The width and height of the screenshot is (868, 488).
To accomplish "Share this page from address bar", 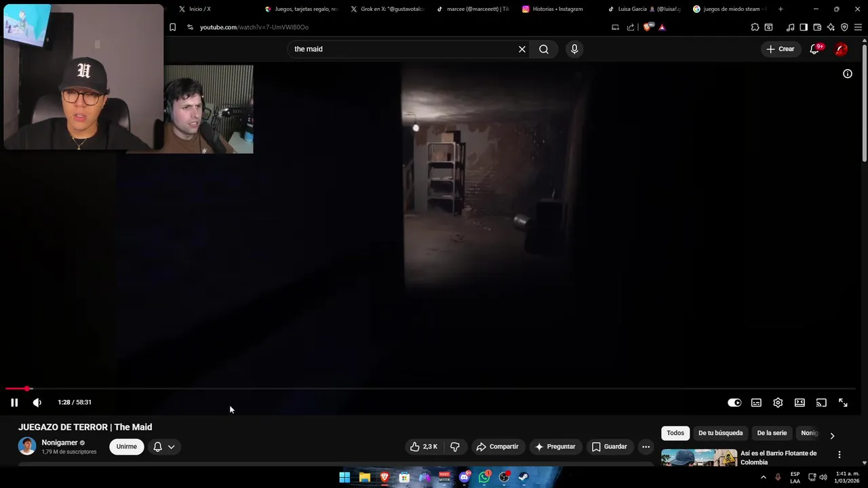I will 631,27.
